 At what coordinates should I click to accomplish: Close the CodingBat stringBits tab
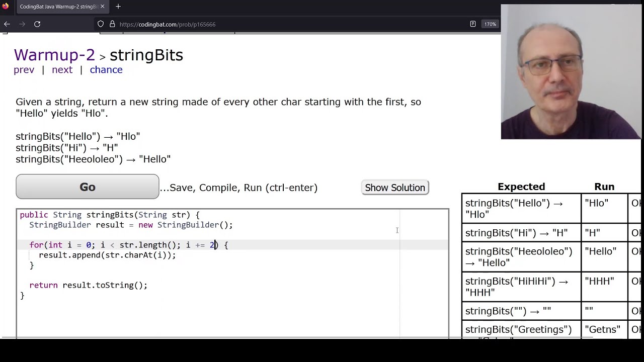point(103,7)
